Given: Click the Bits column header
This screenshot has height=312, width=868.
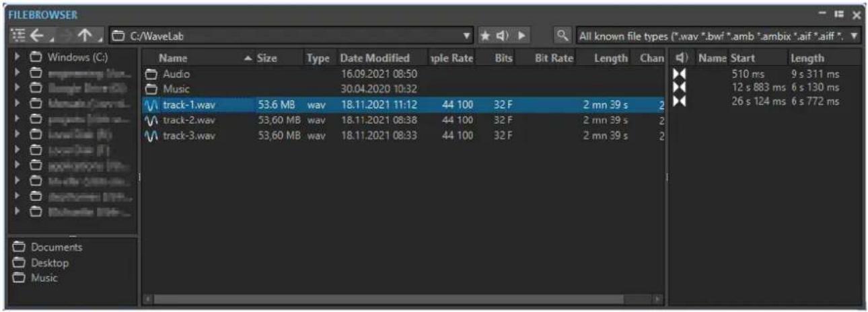Looking at the screenshot, I should 503,58.
